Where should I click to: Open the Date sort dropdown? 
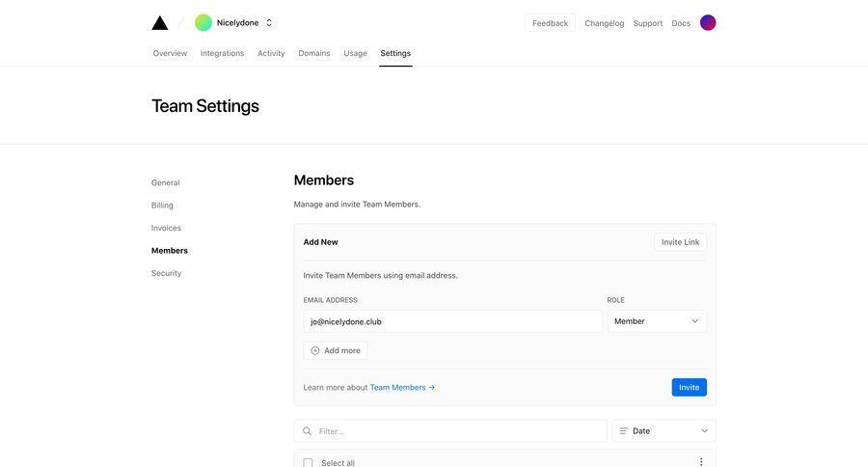coord(665,431)
